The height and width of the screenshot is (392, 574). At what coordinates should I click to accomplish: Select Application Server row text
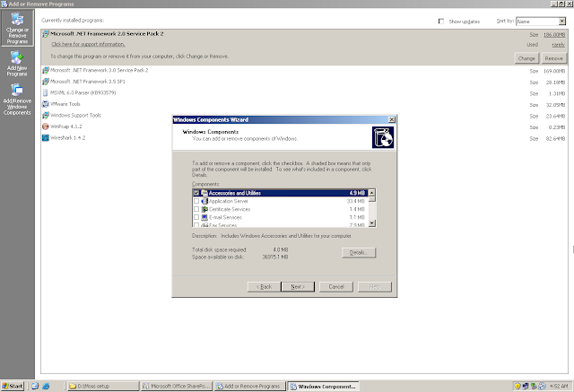point(229,201)
